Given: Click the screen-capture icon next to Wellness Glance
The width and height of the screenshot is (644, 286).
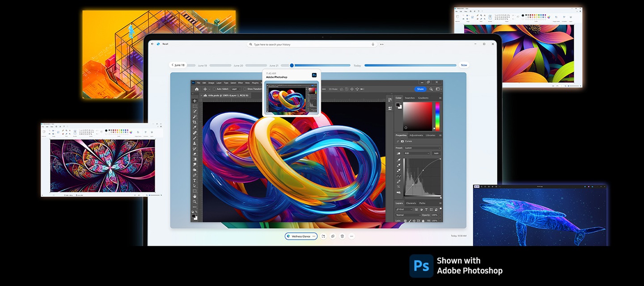Looking at the screenshot, I should 323,236.
